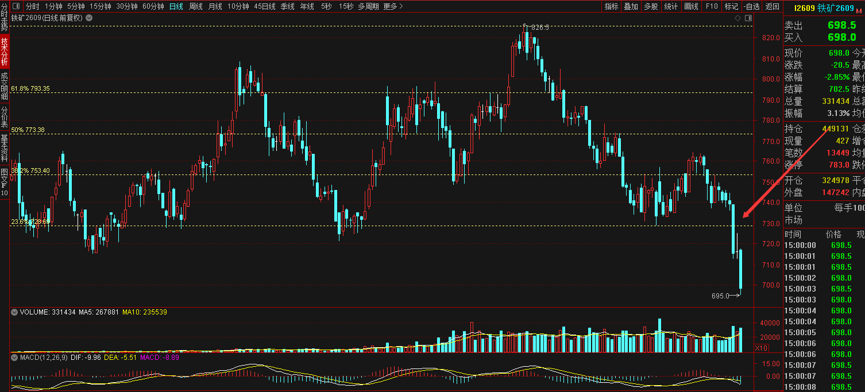Viewport: 865px width, 392px height.
Task: Click the layout toggle icon before 分时
Action: pos(15,7)
